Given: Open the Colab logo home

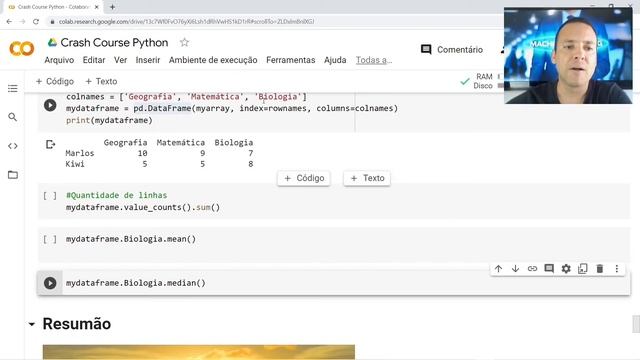Looking at the screenshot, I should [x=22, y=49].
